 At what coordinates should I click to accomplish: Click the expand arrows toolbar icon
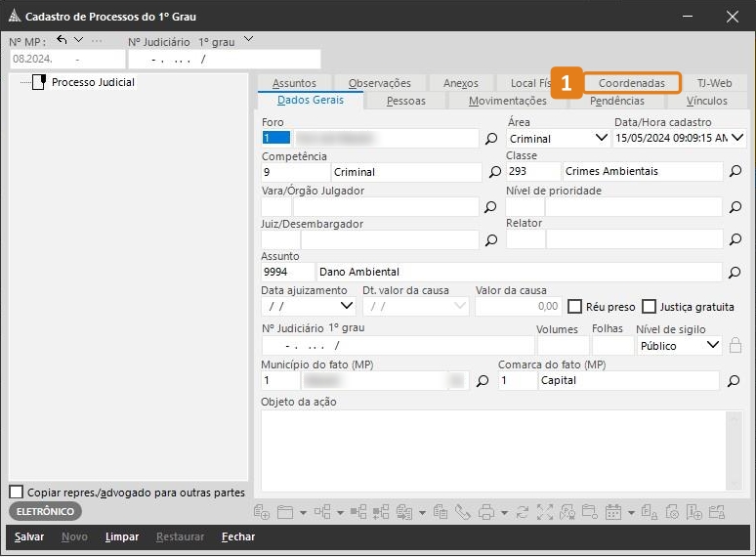[545, 512]
